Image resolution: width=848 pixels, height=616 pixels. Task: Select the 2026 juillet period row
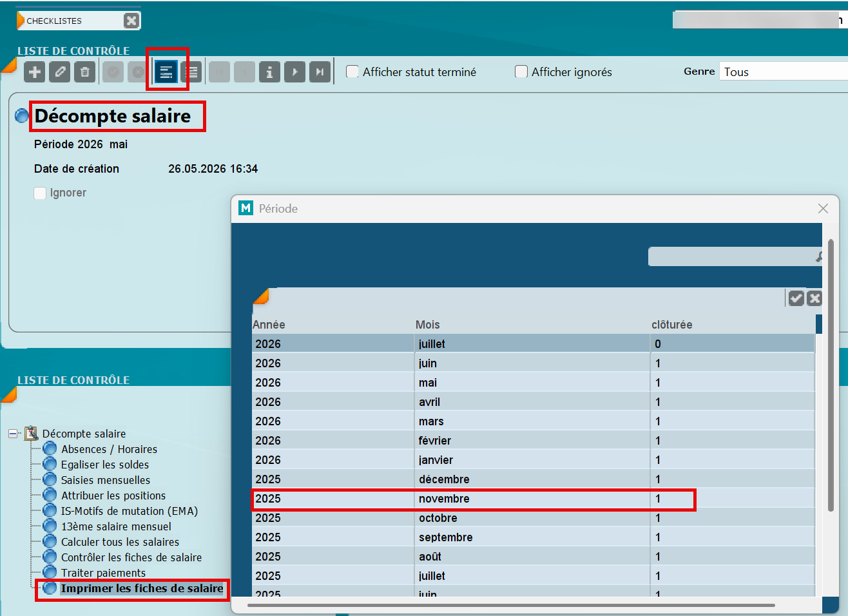point(533,344)
